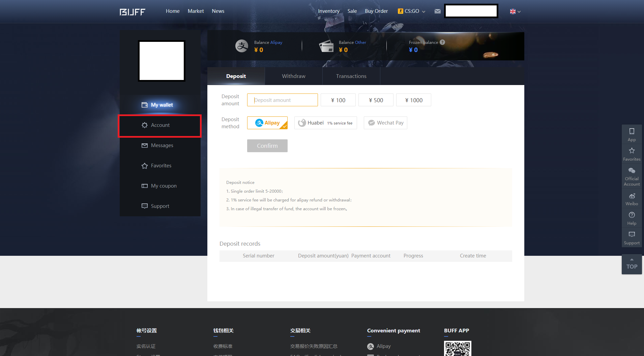This screenshot has height=356, width=644.
Task: Click the envelope icon beside Messages
Action: [145, 145]
